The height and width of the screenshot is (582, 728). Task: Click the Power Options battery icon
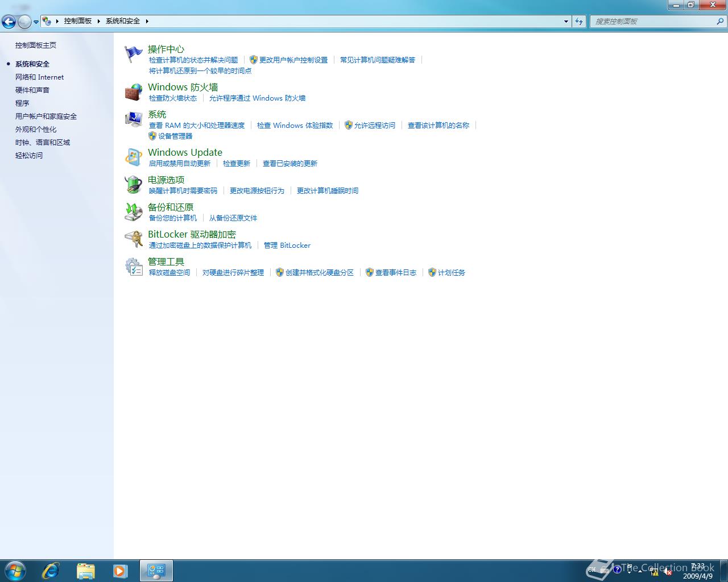tap(134, 184)
